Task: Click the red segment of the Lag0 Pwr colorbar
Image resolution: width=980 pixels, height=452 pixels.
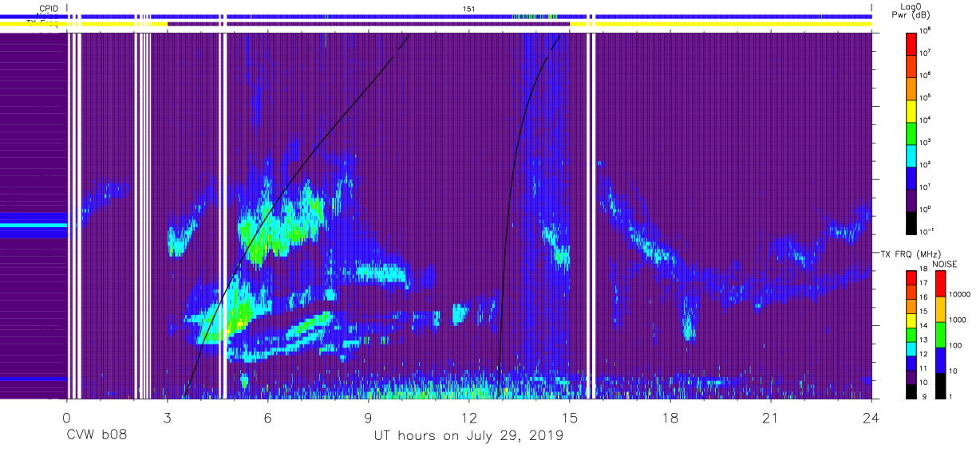Action: [912, 42]
